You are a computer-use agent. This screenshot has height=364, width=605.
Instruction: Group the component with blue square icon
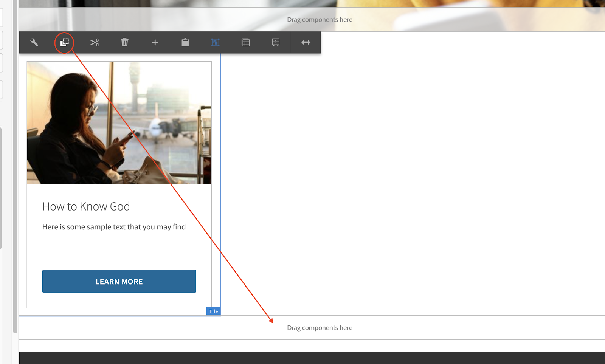click(216, 42)
